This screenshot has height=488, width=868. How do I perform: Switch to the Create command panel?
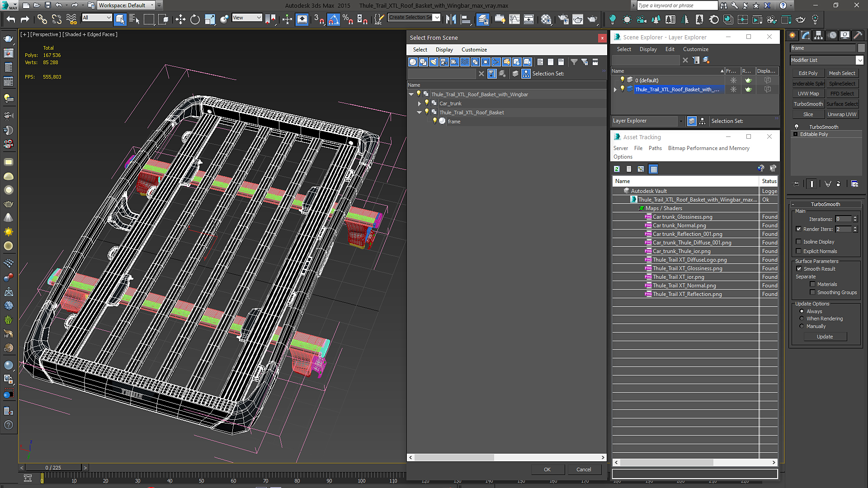(793, 35)
